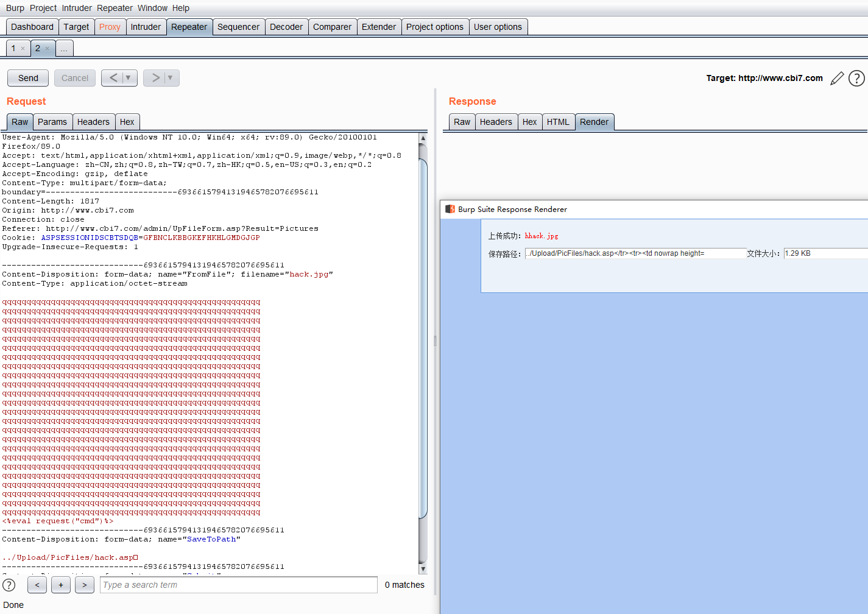
Task: Click the filename hack.jpg value
Action: [x=309, y=274]
